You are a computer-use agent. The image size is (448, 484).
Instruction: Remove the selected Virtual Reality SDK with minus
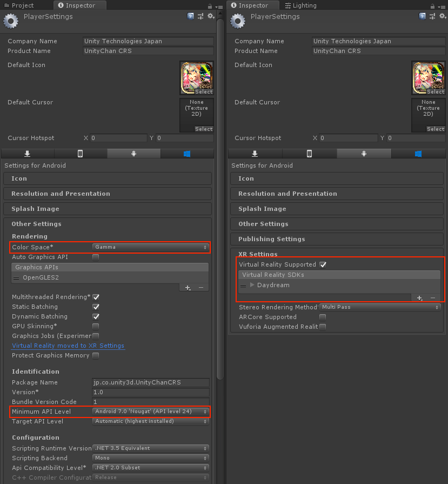click(x=432, y=298)
